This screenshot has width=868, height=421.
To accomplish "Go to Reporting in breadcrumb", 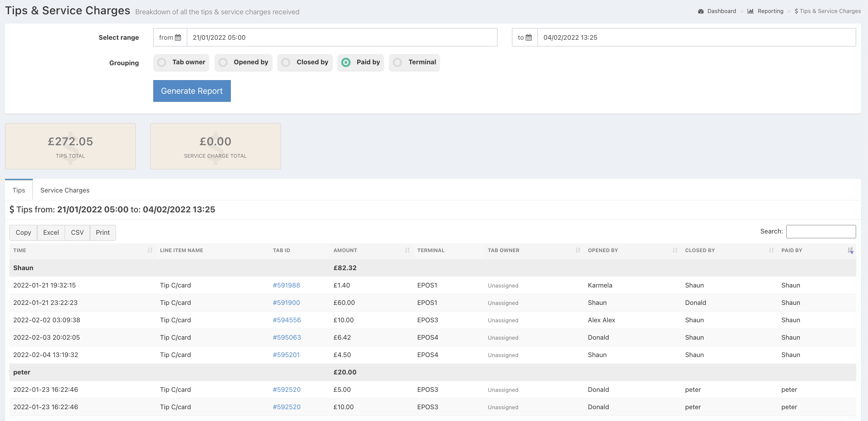I will tap(770, 11).
